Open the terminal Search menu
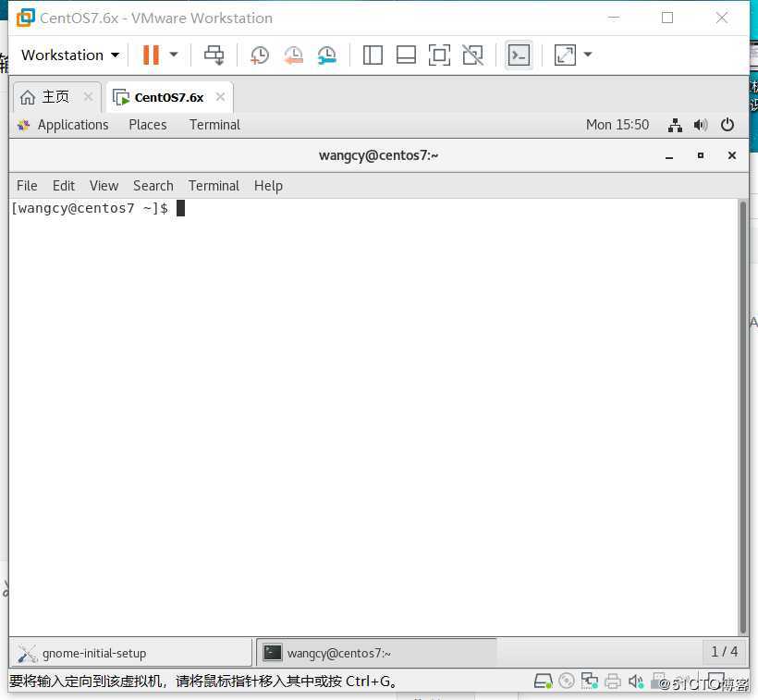The height and width of the screenshot is (700, 758). pos(153,186)
